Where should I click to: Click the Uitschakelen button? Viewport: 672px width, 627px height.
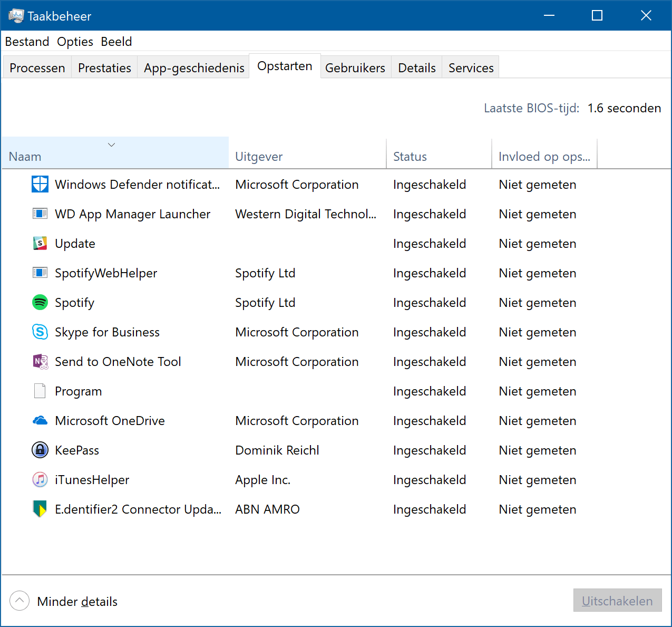coord(617,601)
